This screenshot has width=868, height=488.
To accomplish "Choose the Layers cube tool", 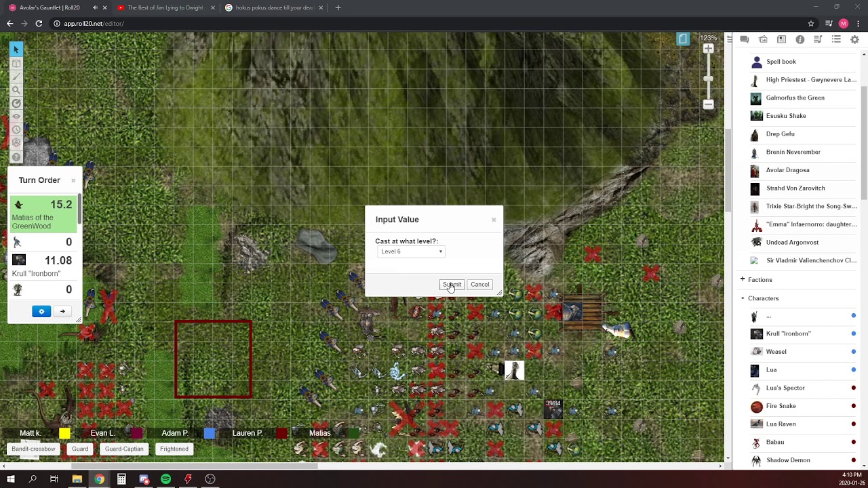I will [x=16, y=64].
